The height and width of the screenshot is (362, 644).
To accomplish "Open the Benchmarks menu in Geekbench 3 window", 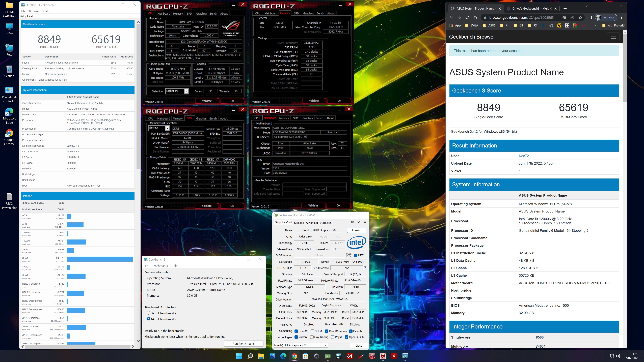I will 159,266.
